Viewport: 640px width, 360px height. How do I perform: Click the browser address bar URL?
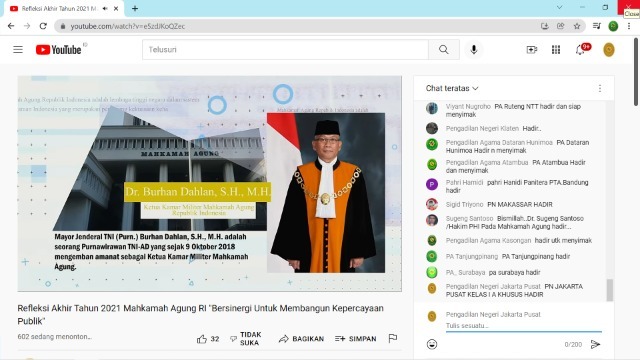coord(128,26)
